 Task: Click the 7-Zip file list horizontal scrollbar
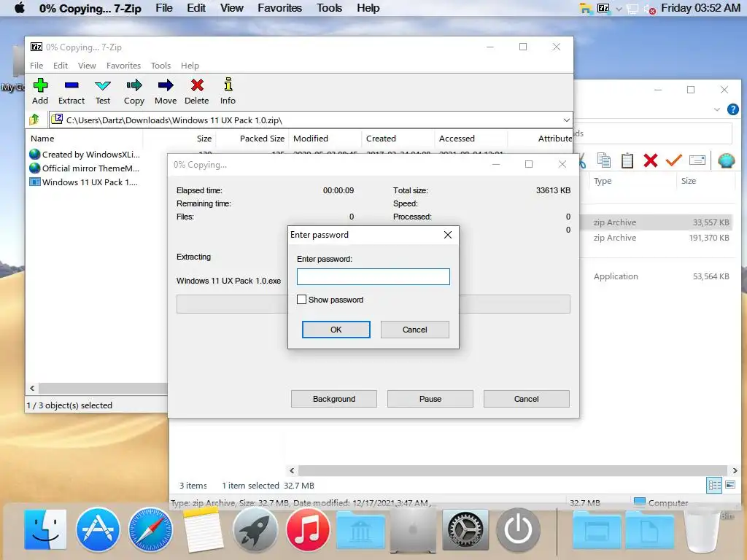tap(102, 388)
